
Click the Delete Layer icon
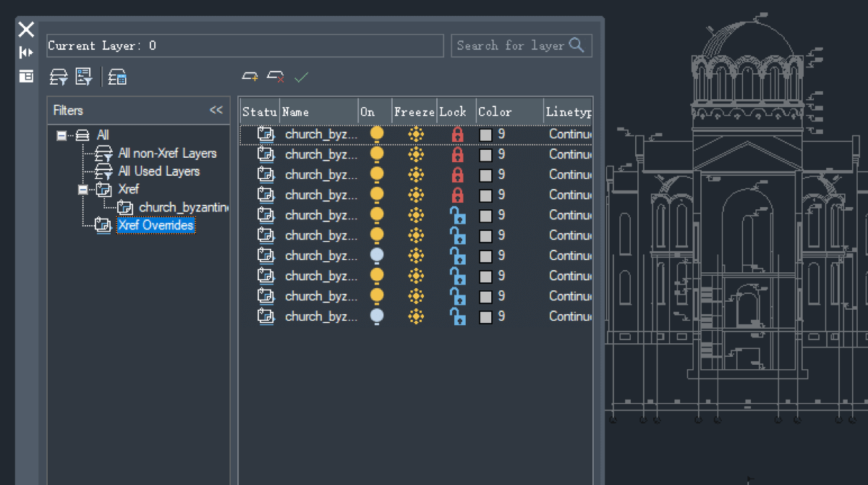(276, 76)
